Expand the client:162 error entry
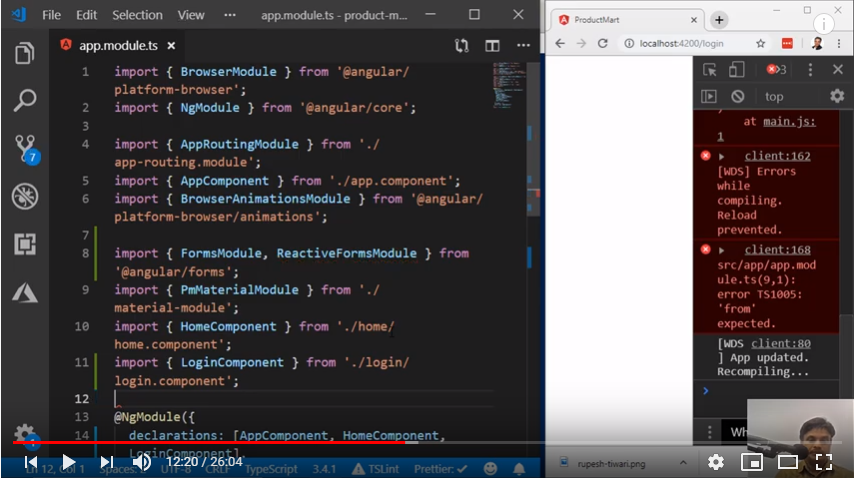The image size is (854, 478). tap(721, 157)
